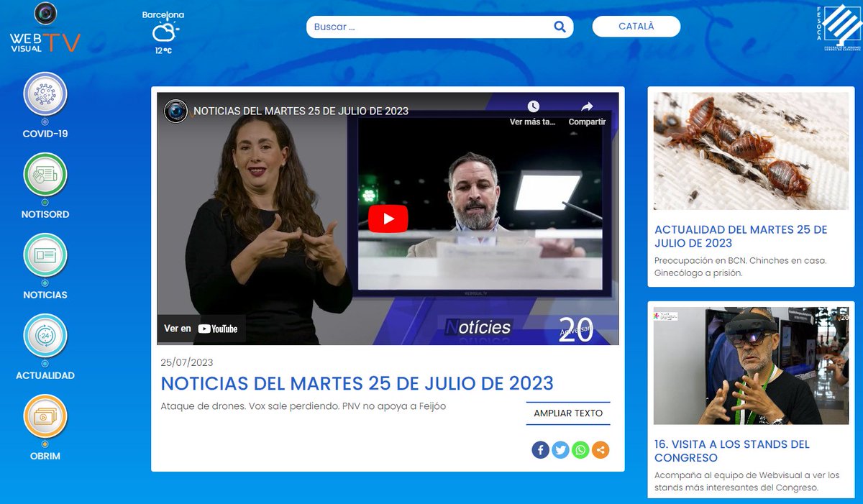Click the Barcelona weather cloud icon
863x504 pixels.
165,32
